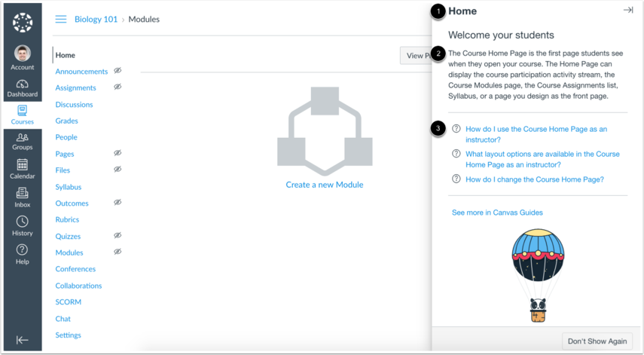This screenshot has width=644, height=355.
Task: Open Syllabus in course navigation
Action: pyautogui.click(x=69, y=187)
